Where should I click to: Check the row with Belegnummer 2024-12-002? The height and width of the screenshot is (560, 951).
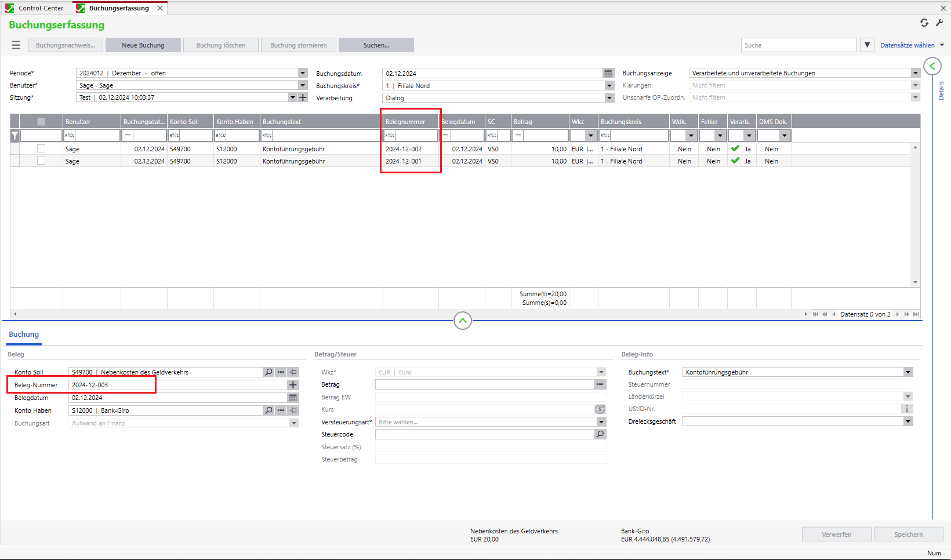41,149
